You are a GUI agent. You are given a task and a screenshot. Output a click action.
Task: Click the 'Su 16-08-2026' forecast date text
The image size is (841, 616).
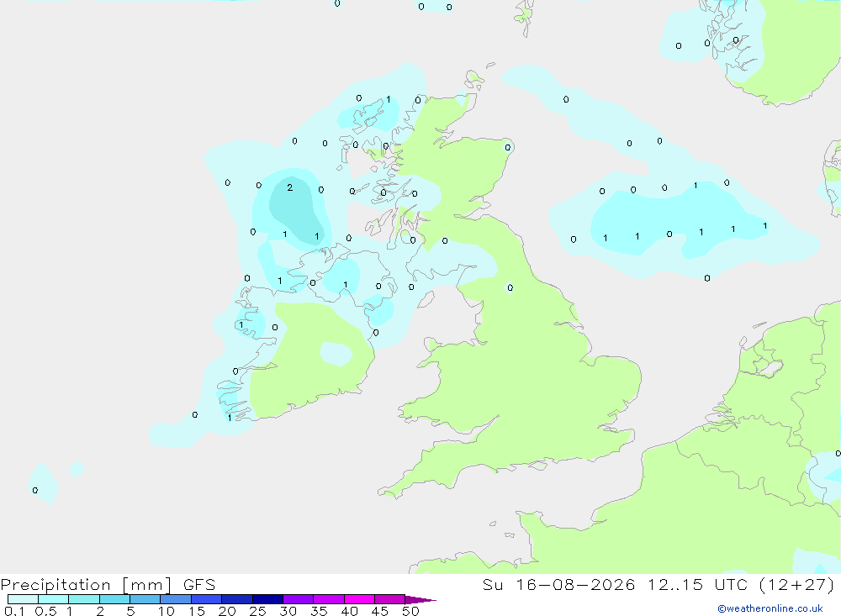point(558,585)
